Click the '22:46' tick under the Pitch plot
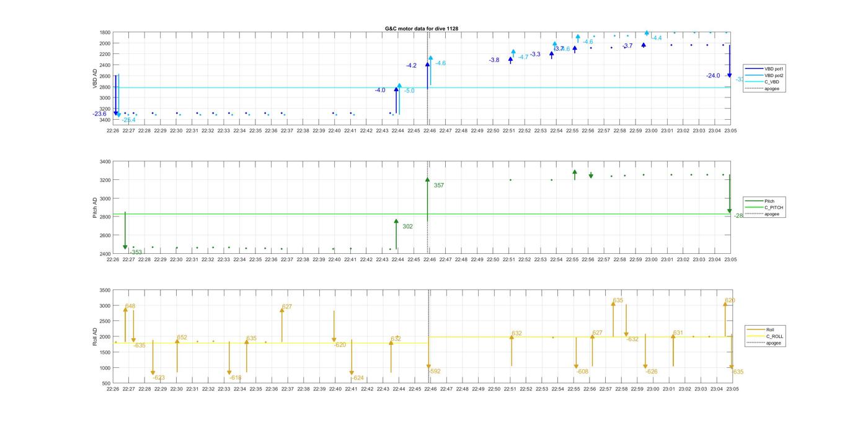 click(x=430, y=260)
